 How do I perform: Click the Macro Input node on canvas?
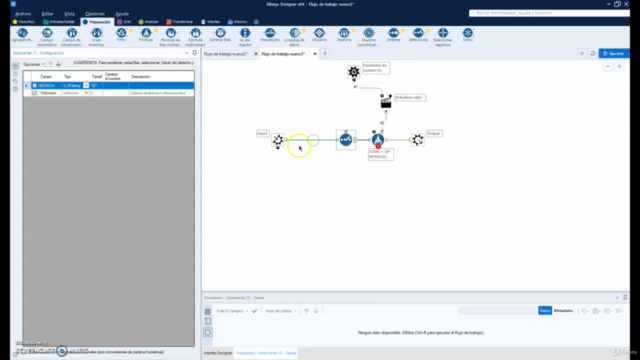point(278,140)
